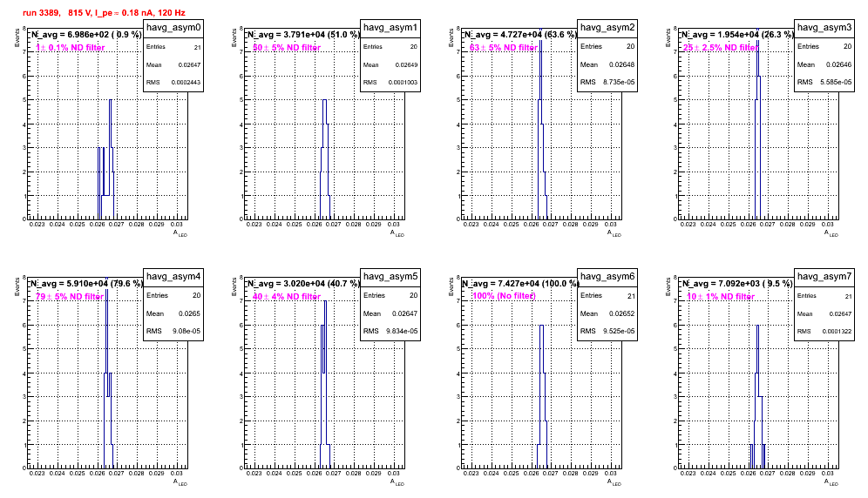The image size is (868, 498).
Task: Select Mean value 0.02646 in havg_asym3
Action: click(839, 64)
